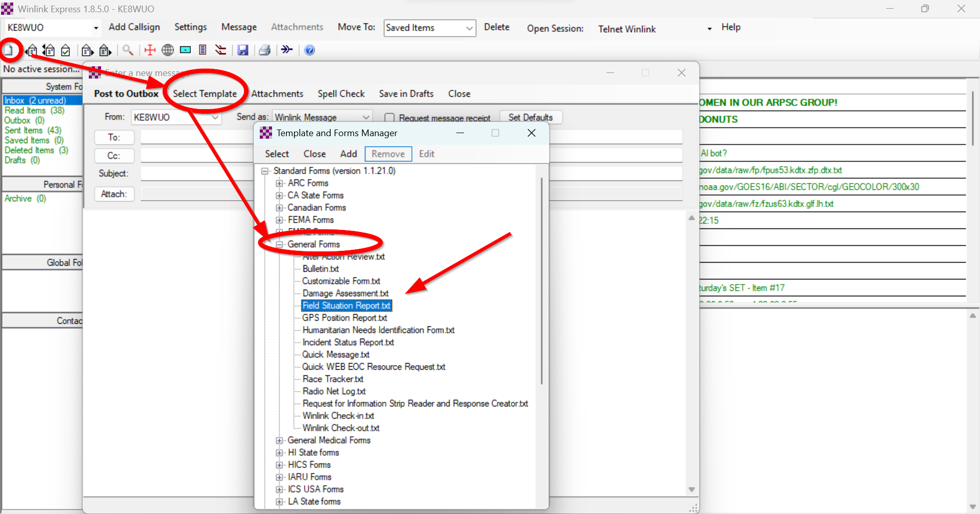Image resolution: width=980 pixels, height=514 pixels.
Task: Open help via the blue question mark icon
Action: 309,50
